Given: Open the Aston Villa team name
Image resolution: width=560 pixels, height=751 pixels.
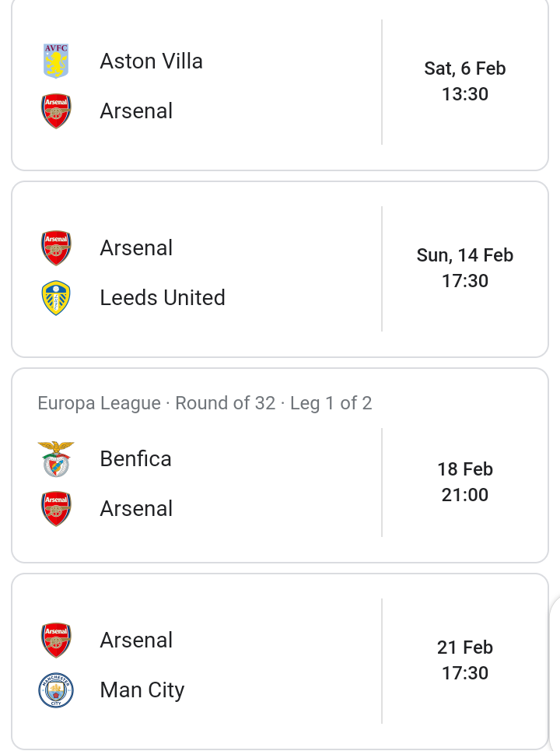Looking at the screenshot, I should (151, 61).
